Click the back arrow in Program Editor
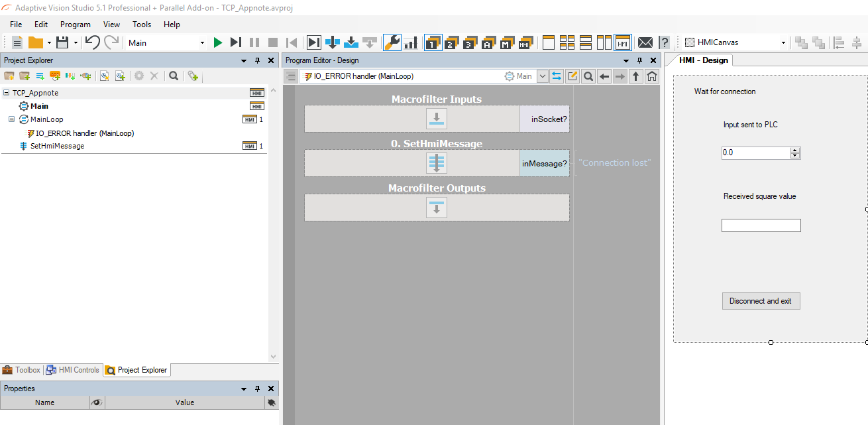Screen dimensions: 868x425 point(604,76)
